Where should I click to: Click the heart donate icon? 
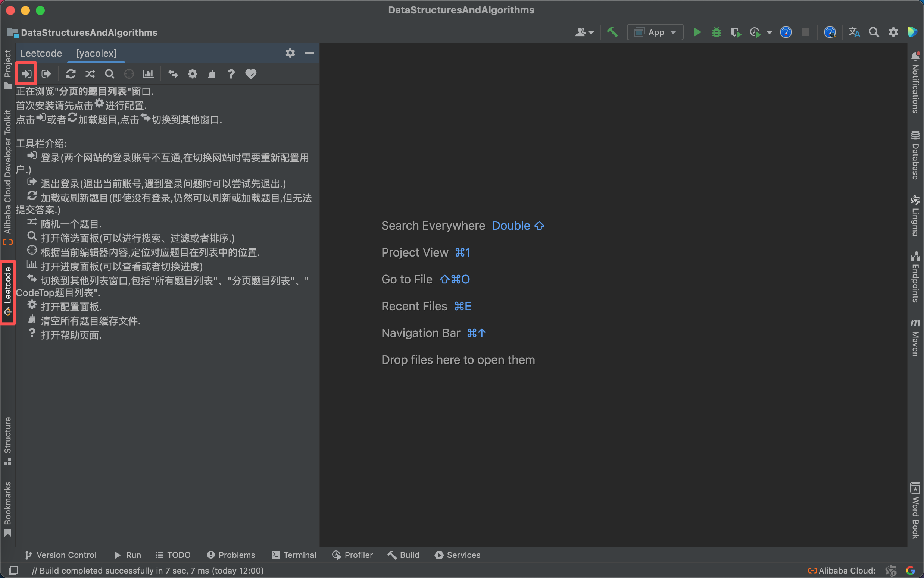point(251,74)
